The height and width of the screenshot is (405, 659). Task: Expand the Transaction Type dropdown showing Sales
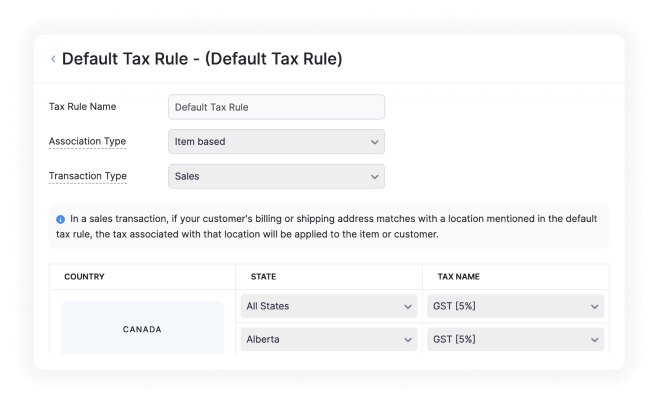[x=275, y=177]
